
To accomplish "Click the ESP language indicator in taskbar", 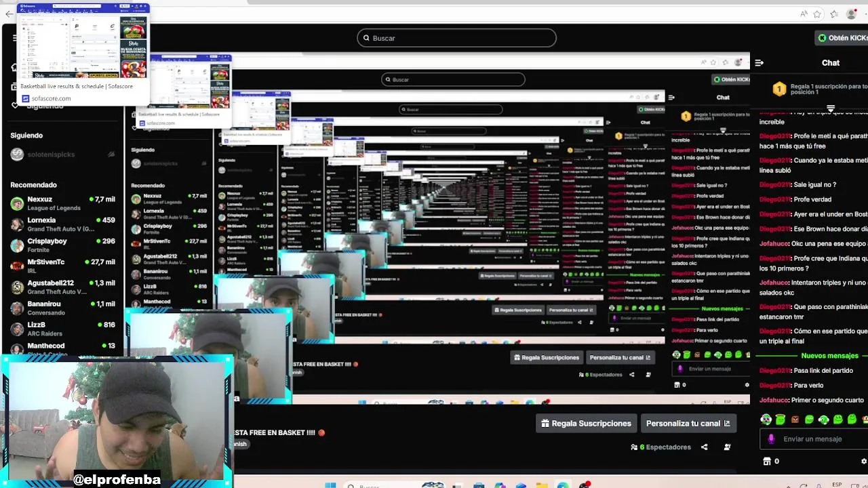I will click(837, 485).
